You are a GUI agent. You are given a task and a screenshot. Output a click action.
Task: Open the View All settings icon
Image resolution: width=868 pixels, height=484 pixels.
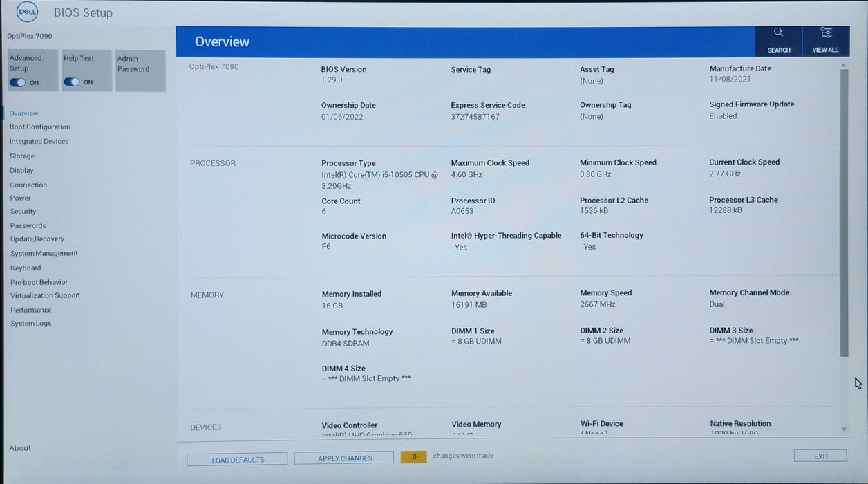click(825, 32)
